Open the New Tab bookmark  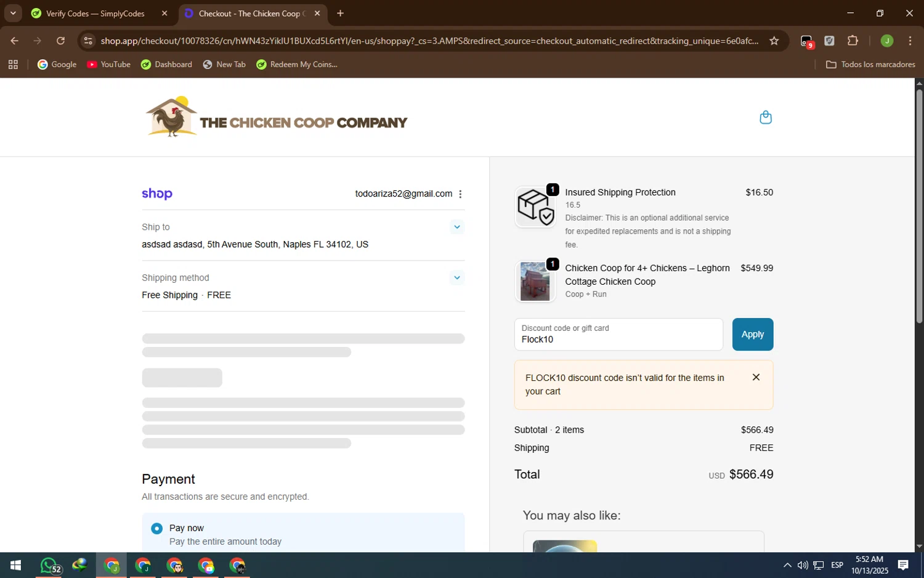click(x=224, y=65)
